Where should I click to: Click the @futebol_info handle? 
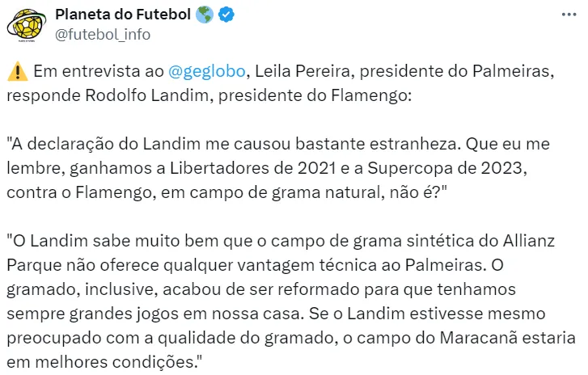102,34
